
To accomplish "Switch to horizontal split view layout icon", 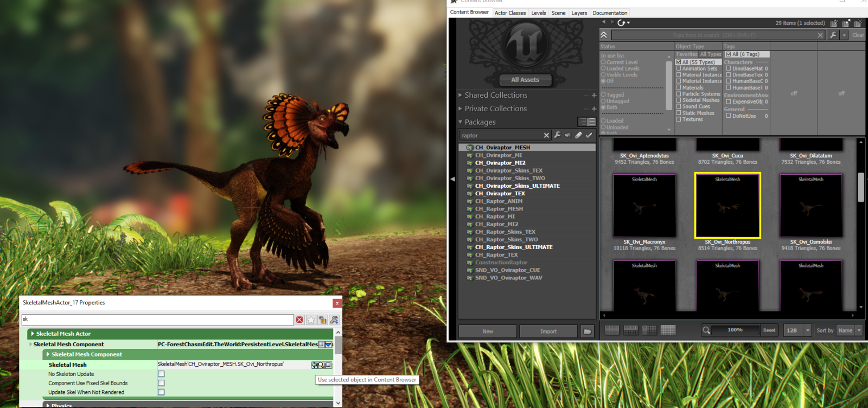I will click(x=631, y=330).
